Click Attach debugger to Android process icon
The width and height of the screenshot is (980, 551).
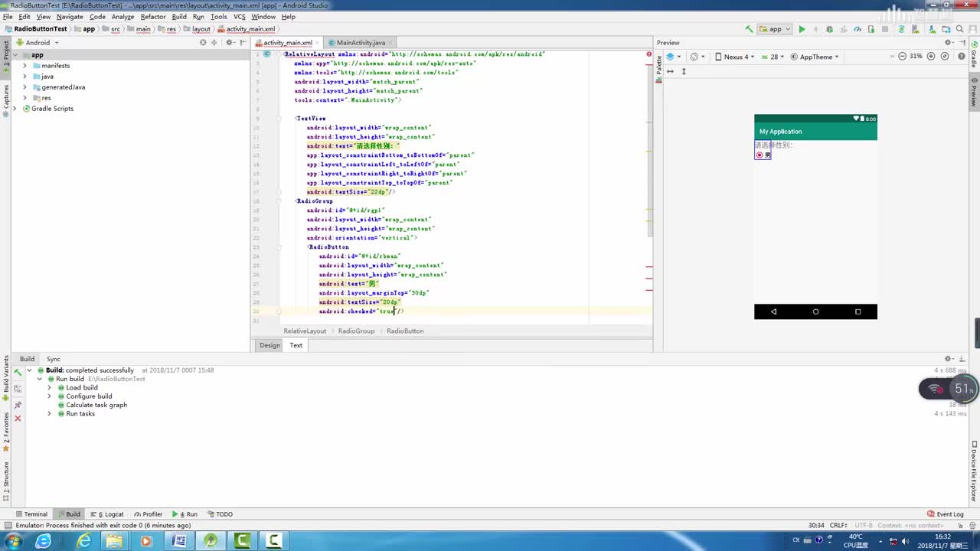[x=871, y=29]
